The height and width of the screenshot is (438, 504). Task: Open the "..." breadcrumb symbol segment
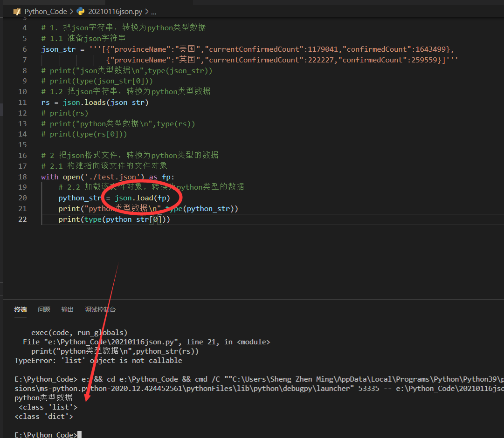(x=154, y=12)
